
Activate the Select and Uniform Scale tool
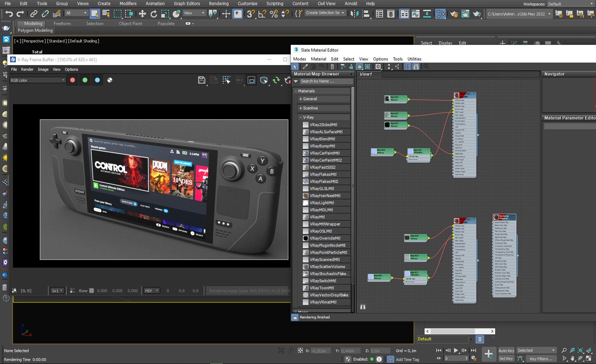[x=165, y=13]
